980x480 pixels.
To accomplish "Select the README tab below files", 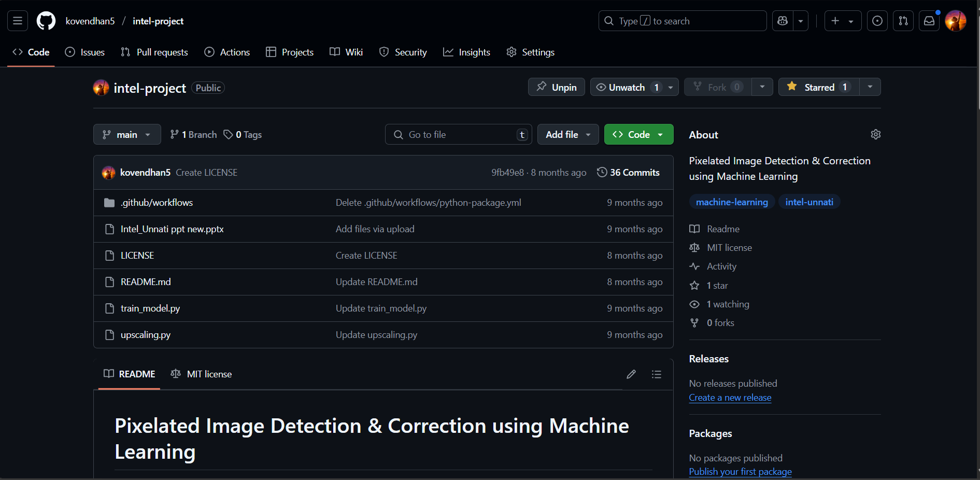I will [x=129, y=374].
